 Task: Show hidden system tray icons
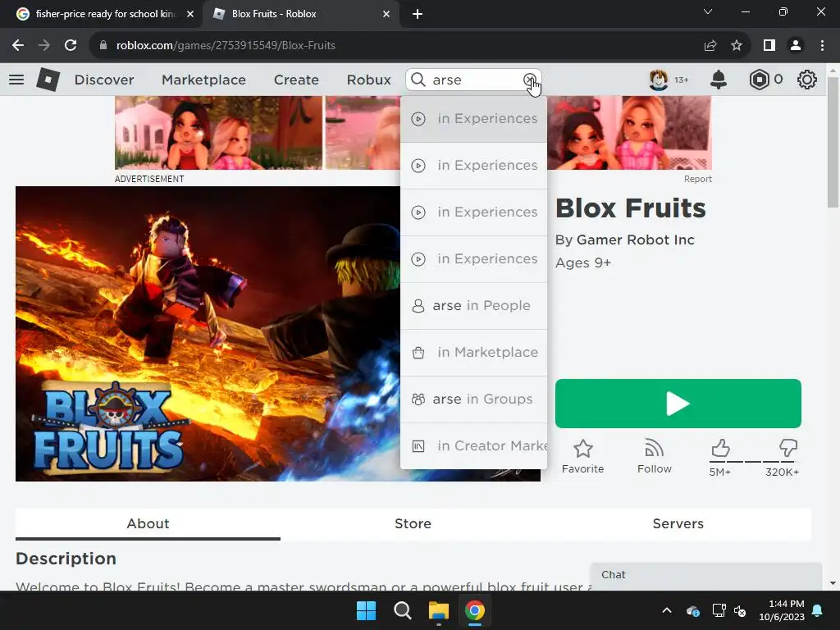(x=667, y=610)
